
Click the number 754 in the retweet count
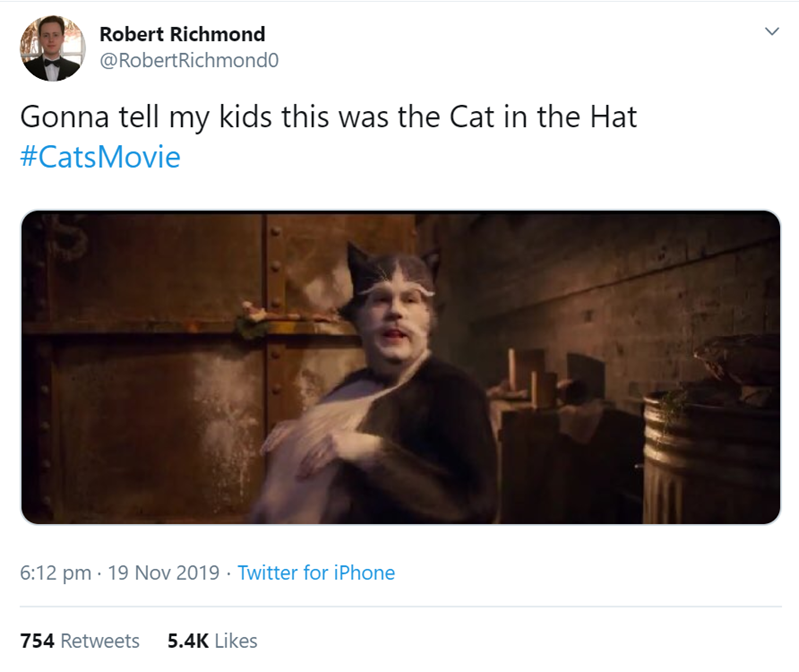click(x=38, y=641)
